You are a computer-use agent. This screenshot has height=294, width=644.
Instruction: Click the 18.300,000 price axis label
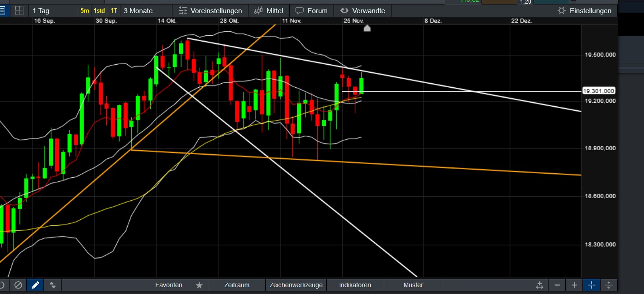pyautogui.click(x=600, y=245)
